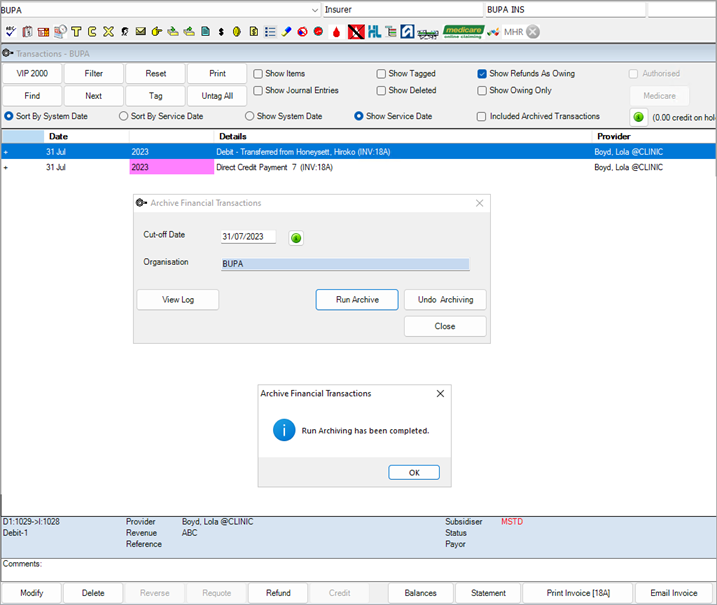Screen dimensions: 717x605
Task: Click the Provider column header
Action: 654,136
